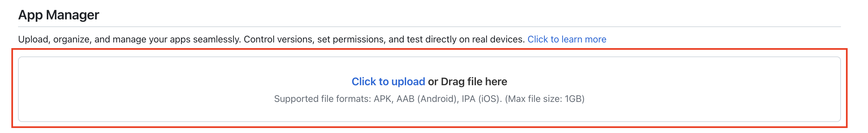Click the App Manager heading
Image resolution: width=868 pixels, height=133 pixels.
(59, 15)
